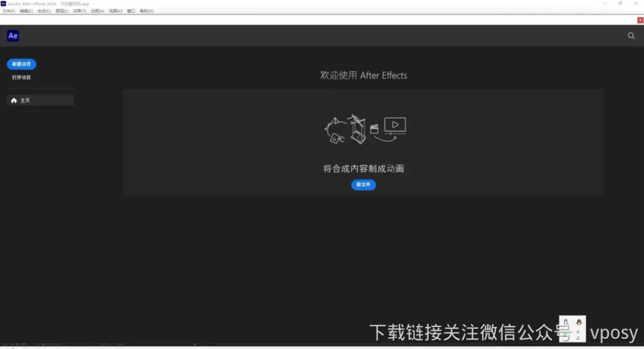
Task: Open the 动画(A) menu
Action: click(x=97, y=11)
